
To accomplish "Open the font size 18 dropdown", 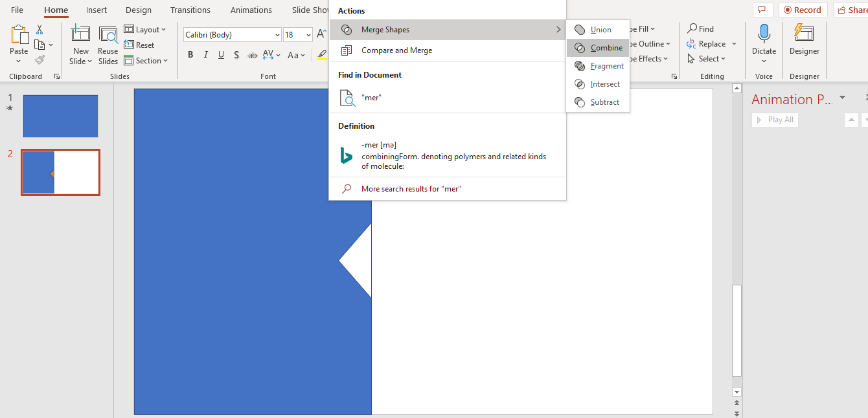I will coord(308,35).
